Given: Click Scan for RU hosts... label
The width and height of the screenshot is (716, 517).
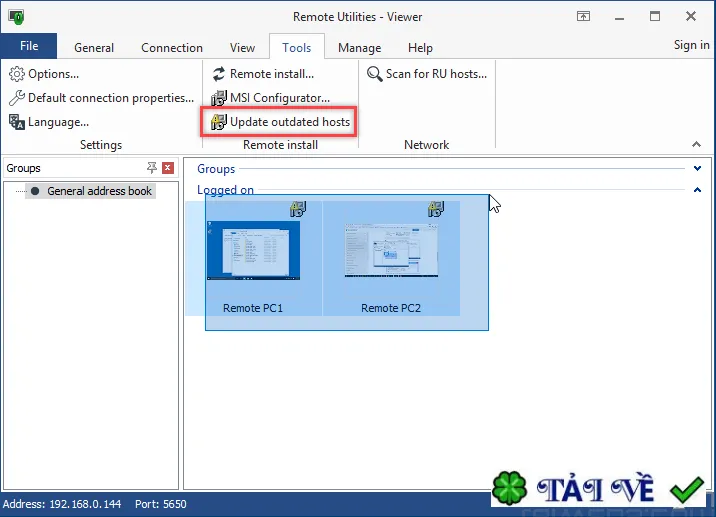Looking at the screenshot, I should 436,74.
